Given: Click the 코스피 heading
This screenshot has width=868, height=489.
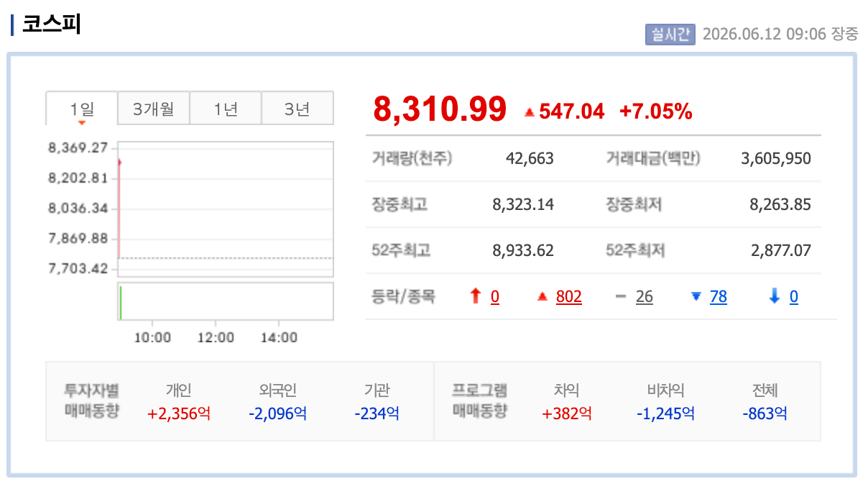Looking at the screenshot, I should pos(52,24).
